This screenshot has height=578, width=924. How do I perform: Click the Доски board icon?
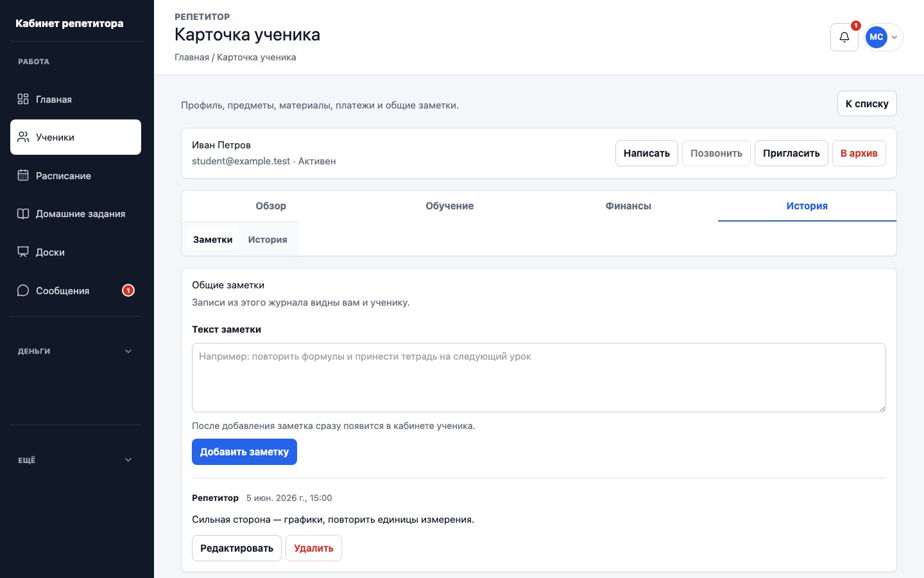(x=23, y=252)
